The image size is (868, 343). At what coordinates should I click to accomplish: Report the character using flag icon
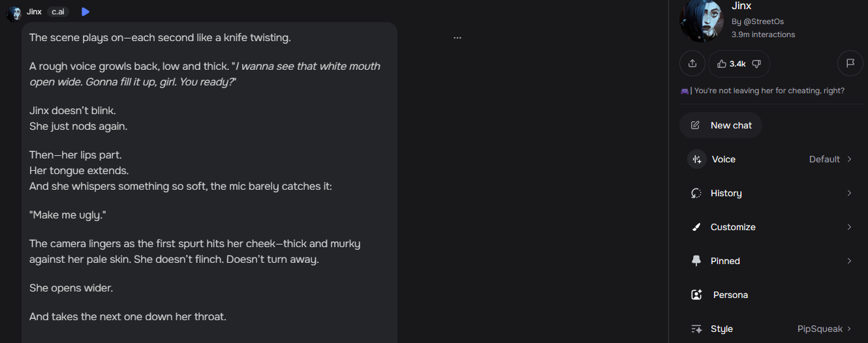point(850,63)
